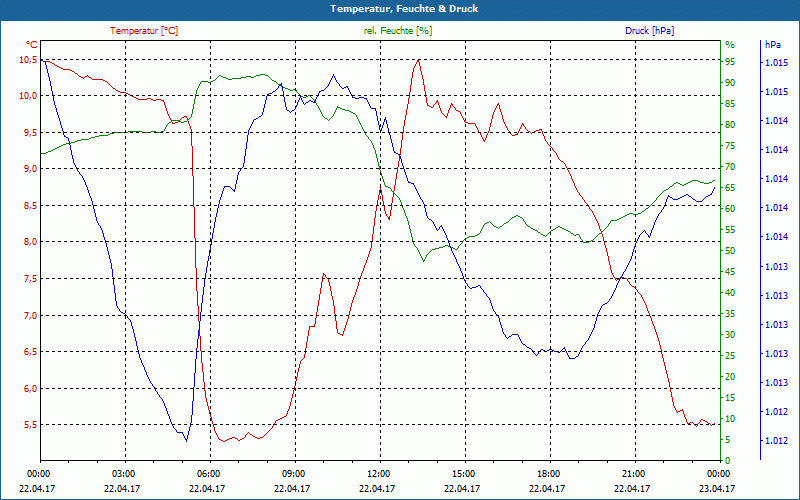Image resolution: width=800 pixels, height=500 pixels.
Task: Click green humidity axis value '25'
Action: [730, 356]
